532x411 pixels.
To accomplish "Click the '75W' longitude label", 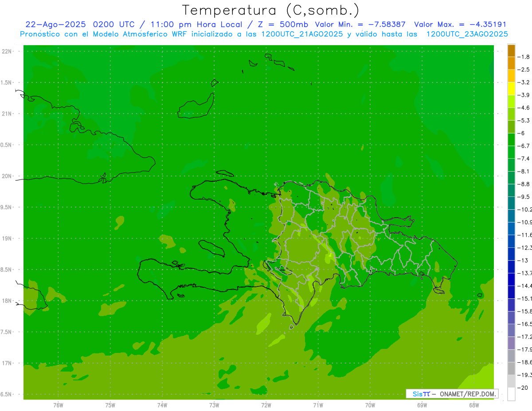I will pyautogui.click(x=110, y=405).
